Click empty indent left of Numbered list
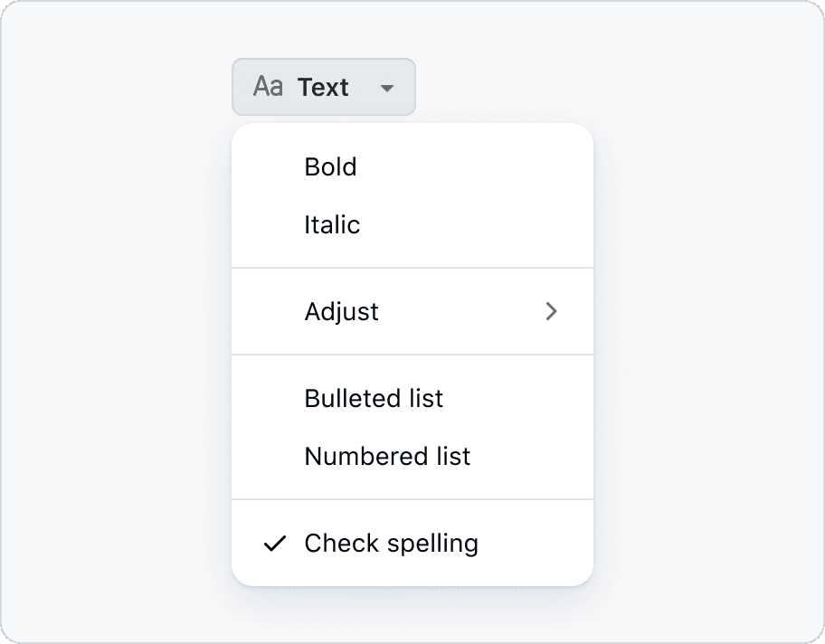 271,456
